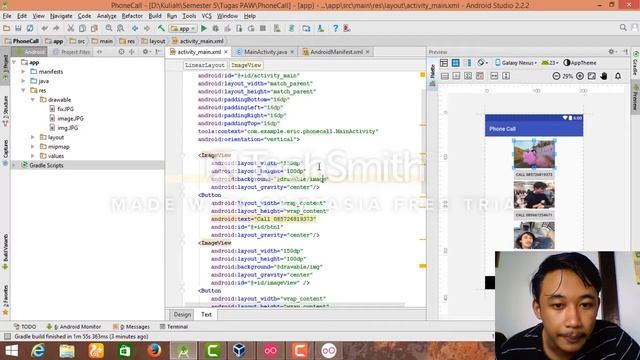
Task: Click the Replace icon next to Find
Action: click(120, 28)
